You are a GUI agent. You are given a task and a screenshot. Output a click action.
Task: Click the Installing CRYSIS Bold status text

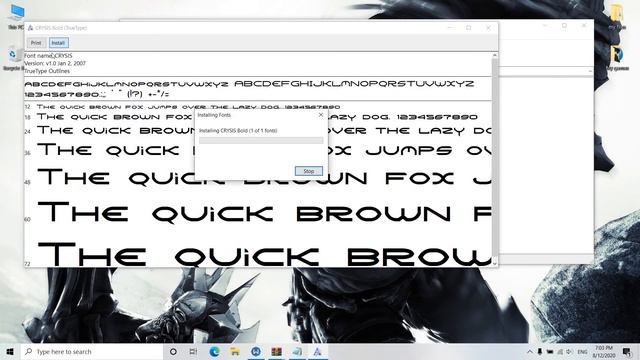[238, 131]
